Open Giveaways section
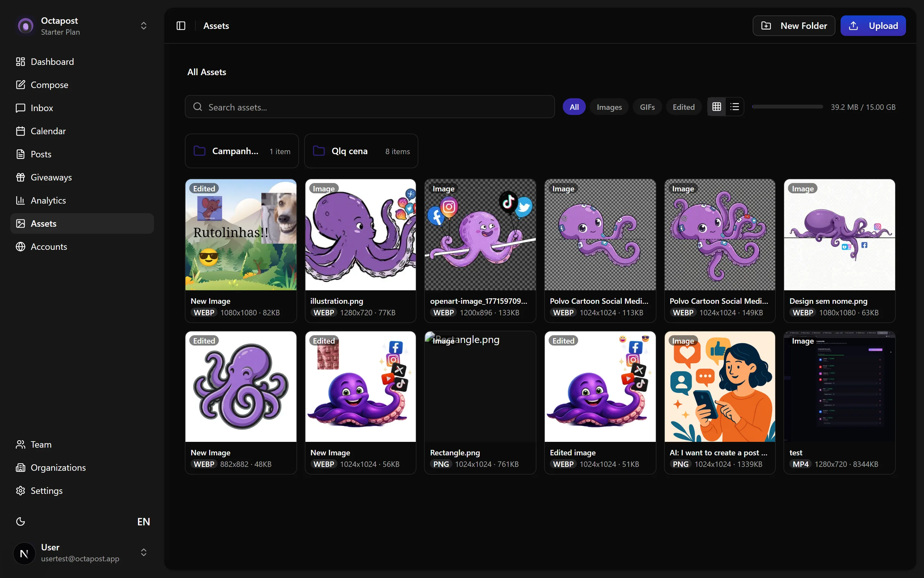This screenshot has width=924, height=578. tap(82, 177)
